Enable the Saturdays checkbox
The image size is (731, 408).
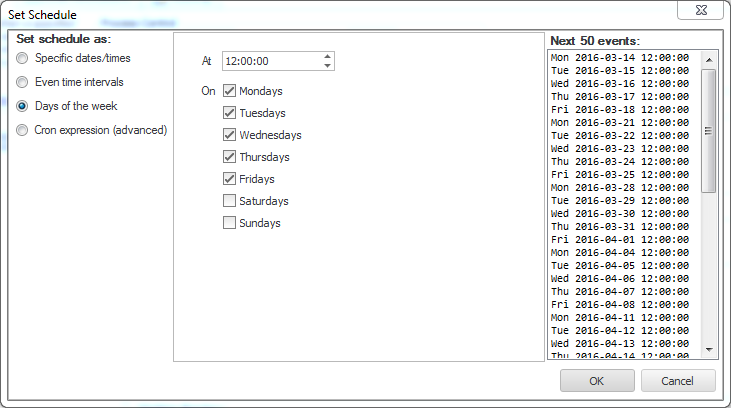pos(229,201)
